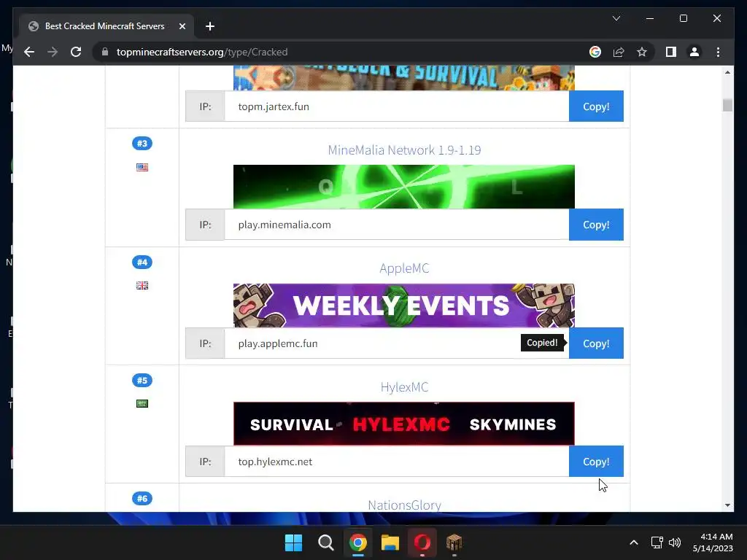Open network settings from system tray
Viewport: 747px width, 560px height.
pos(657,542)
